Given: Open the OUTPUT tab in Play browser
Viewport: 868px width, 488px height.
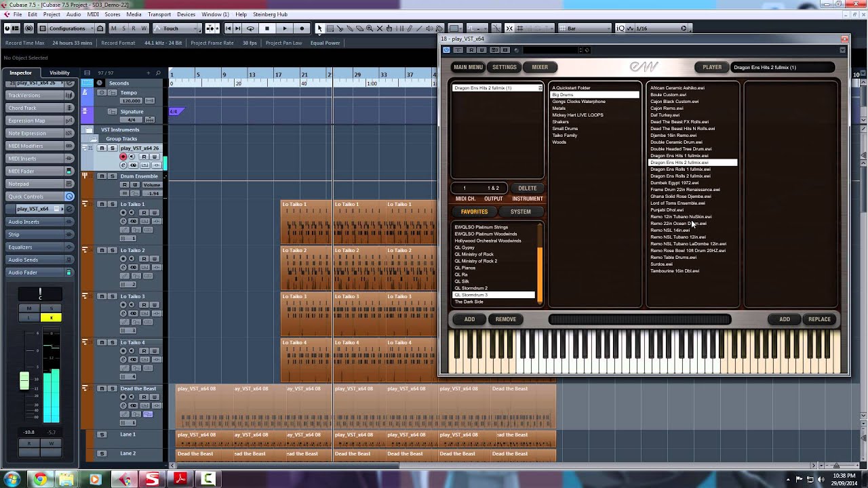Looking at the screenshot, I should pos(494,199).
